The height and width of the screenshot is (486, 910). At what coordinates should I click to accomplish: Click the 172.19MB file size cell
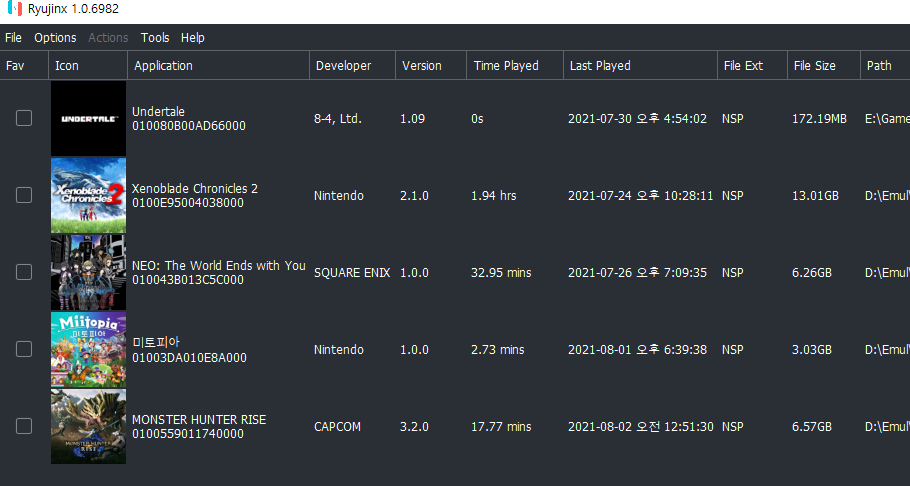point(819,119)
